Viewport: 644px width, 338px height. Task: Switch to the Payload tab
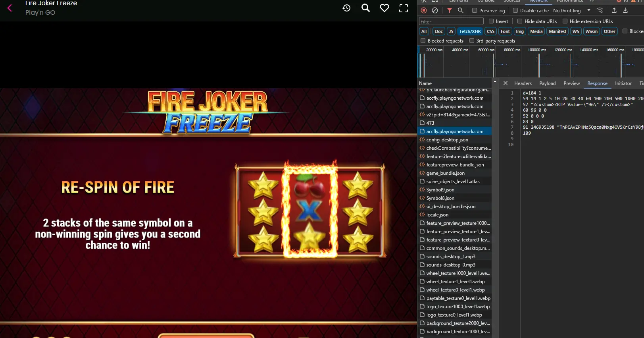point(547,83)
